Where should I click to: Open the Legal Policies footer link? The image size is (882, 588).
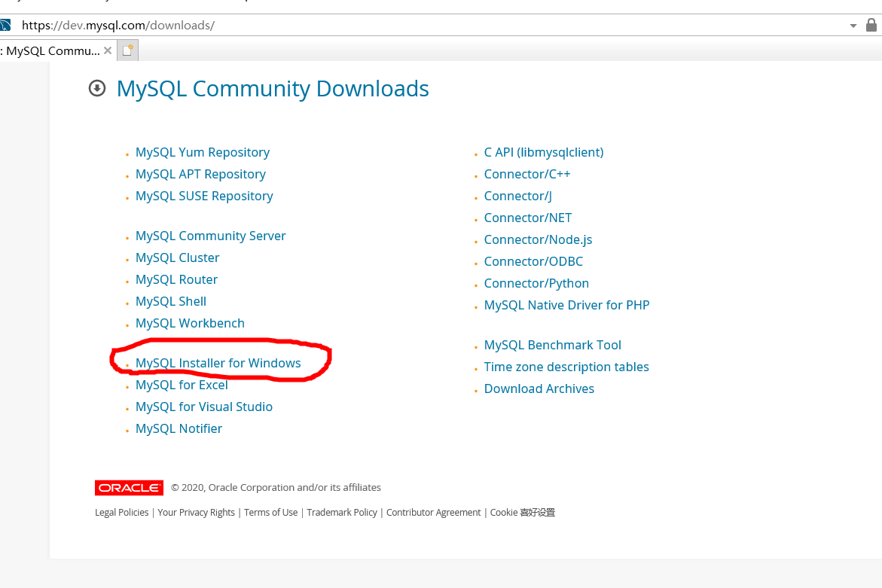point(121,513)
